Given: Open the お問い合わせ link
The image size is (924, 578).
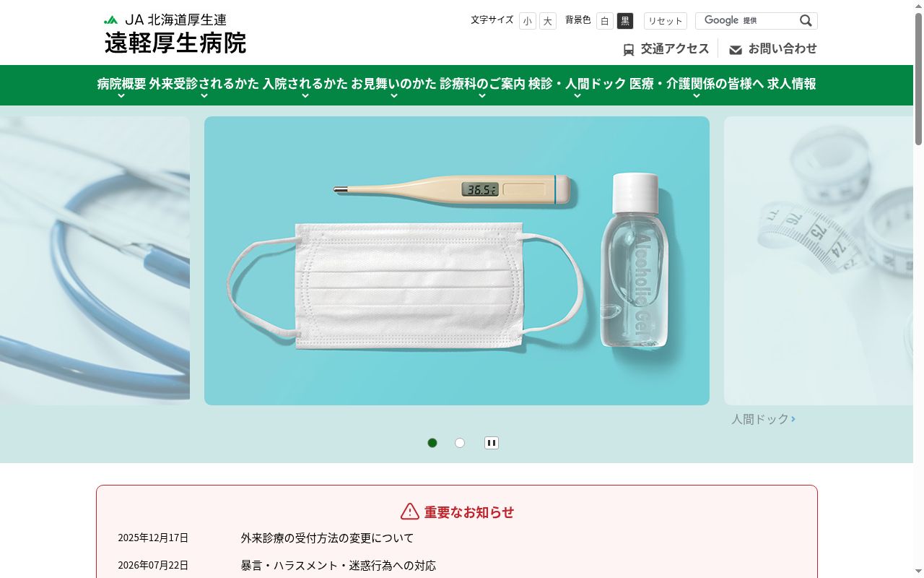Looking at the screenshot, I should pos(783,48).
